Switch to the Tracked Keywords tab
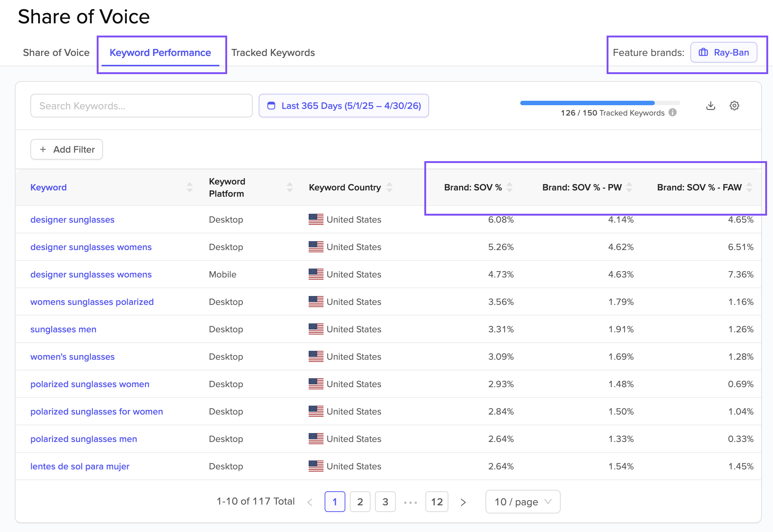773x532 pixels. click(273, 53)
